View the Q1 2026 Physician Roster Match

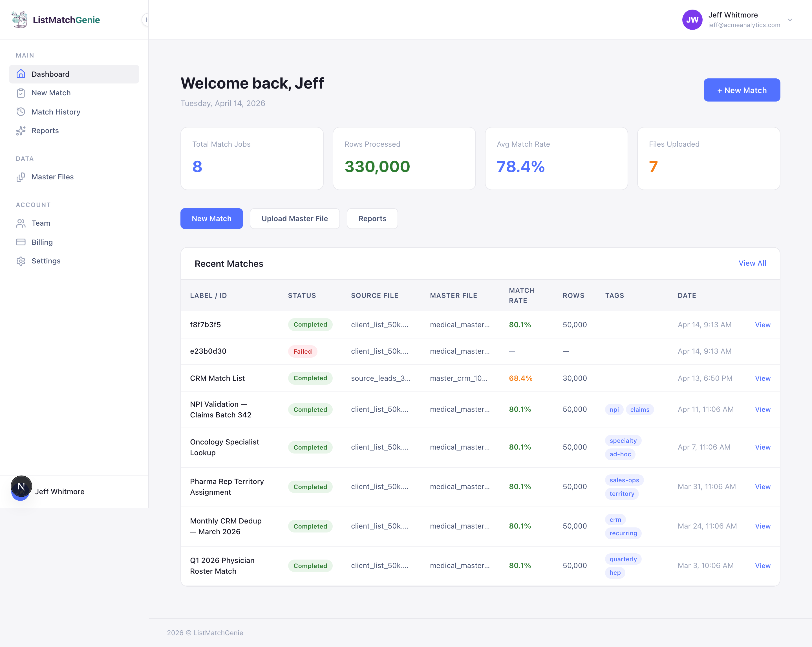point(762,565)
